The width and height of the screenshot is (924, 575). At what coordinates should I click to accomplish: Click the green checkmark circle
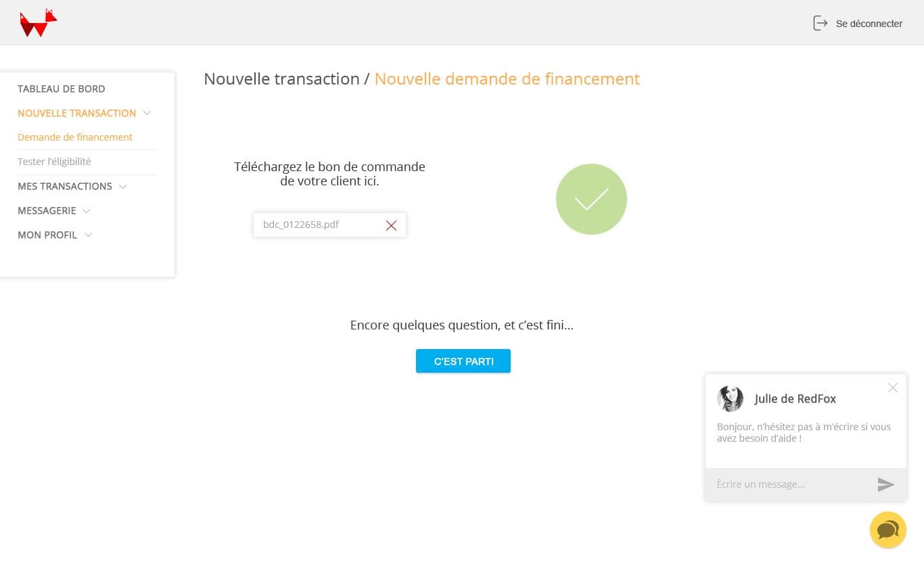point(591,200)
